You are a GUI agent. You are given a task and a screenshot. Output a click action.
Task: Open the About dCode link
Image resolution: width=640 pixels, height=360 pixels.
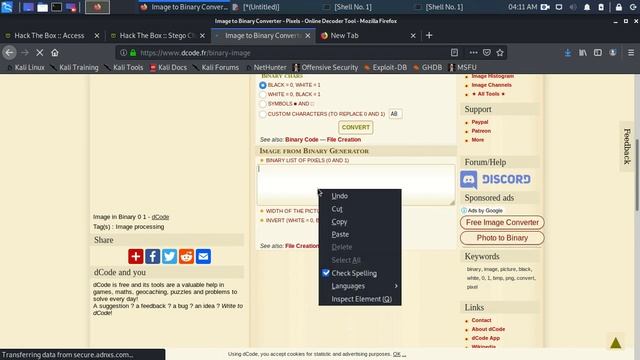(x=488, y=329)
